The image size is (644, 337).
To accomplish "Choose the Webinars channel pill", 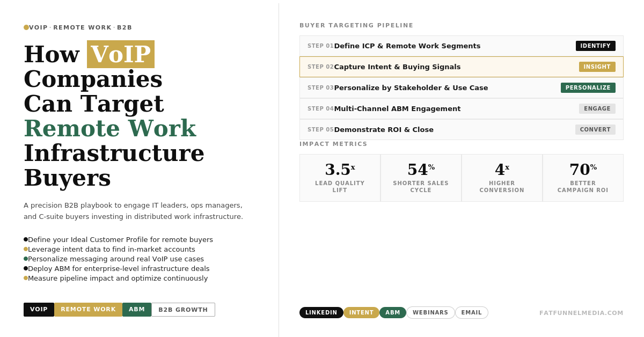I will coord(430,313).
